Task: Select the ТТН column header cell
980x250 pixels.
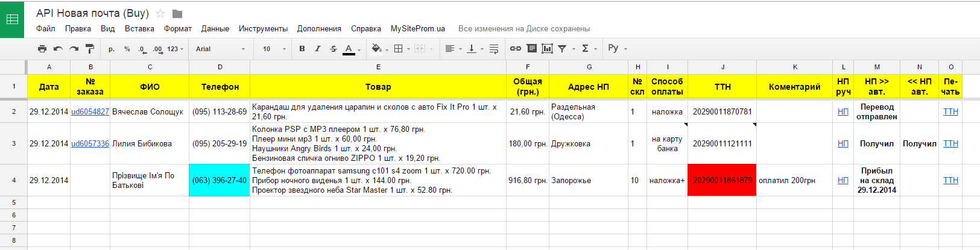Action: coord(722,87)
